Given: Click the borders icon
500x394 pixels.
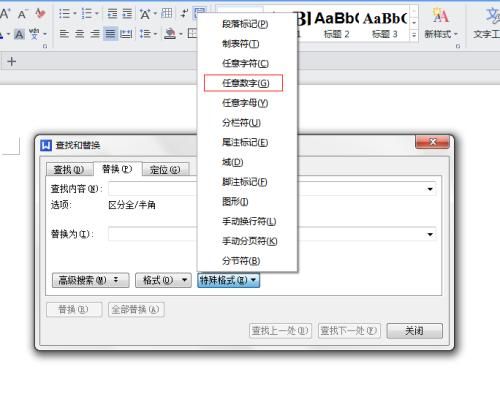Looking at the screenshot, I should tap(192, 34).
